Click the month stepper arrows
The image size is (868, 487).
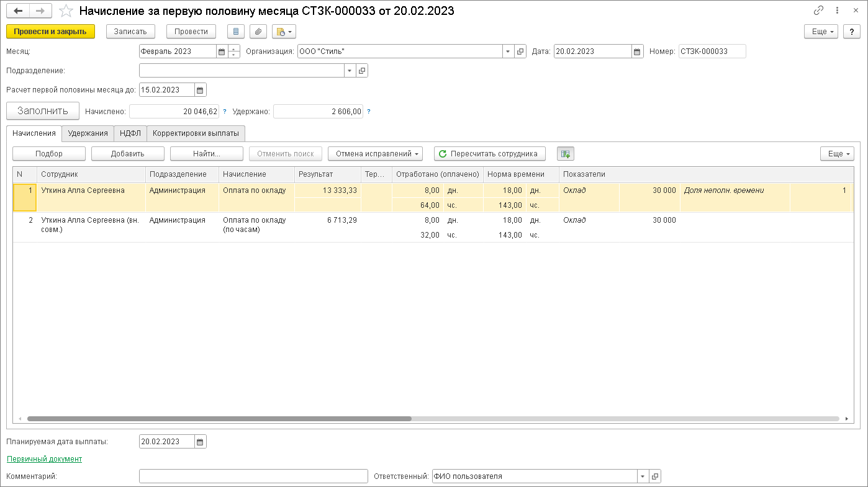tap(234, 51)
